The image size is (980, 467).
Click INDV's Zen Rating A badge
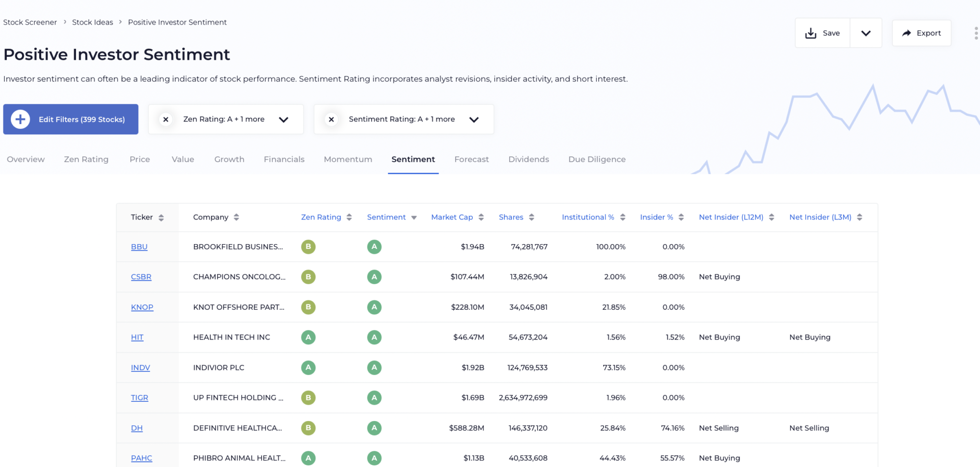[308, 368]
